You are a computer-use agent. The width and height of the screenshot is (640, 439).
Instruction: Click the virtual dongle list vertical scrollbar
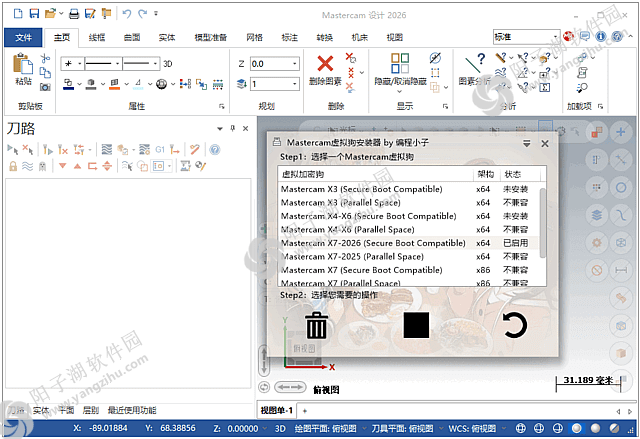click(542, 223)
